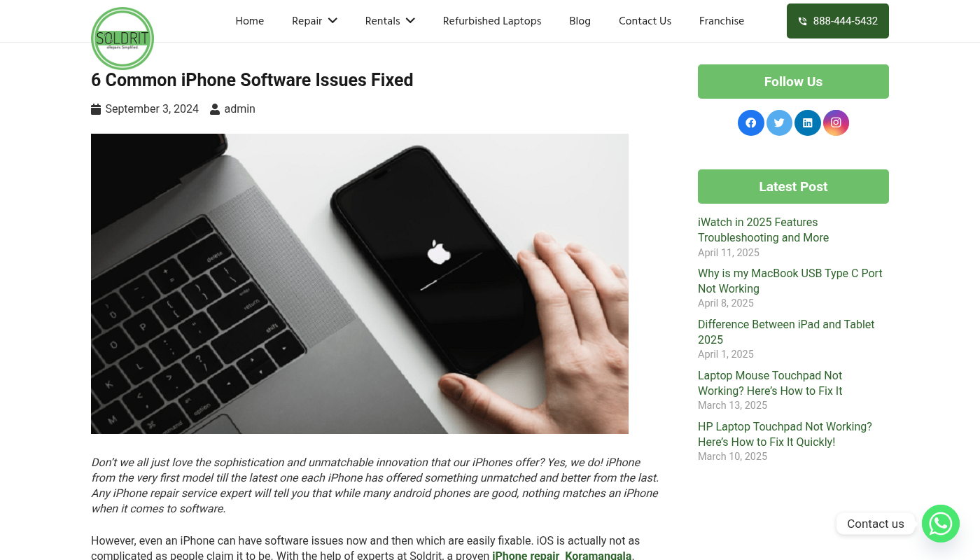Open the Refurbished Laptops menu item
The height and width of the screenshot is (560, 980).
point(492,21)
